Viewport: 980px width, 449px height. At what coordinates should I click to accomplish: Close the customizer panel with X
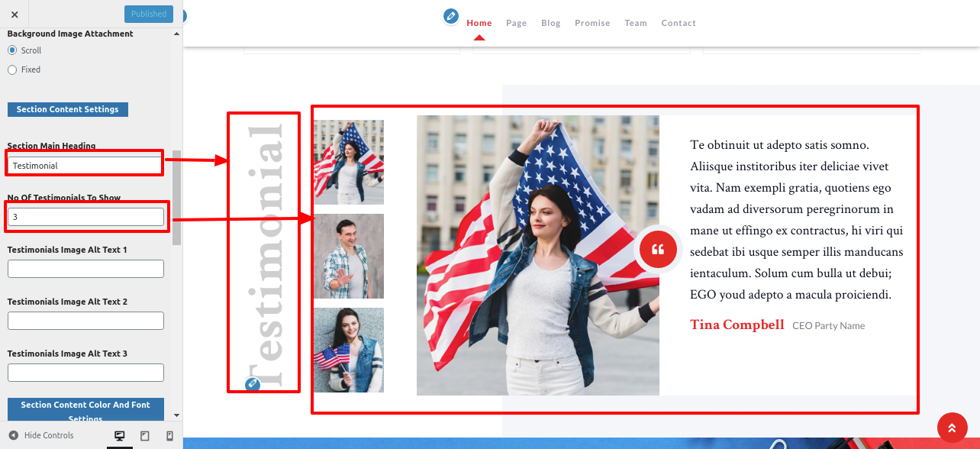tap(15, 14)
